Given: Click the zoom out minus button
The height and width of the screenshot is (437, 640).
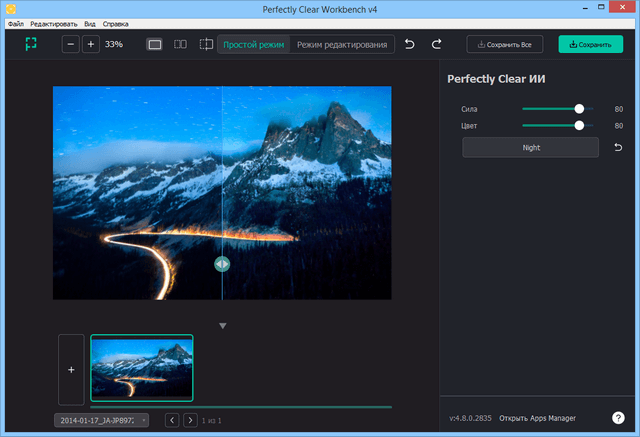Looking at the screenshot, I should 71,44.
